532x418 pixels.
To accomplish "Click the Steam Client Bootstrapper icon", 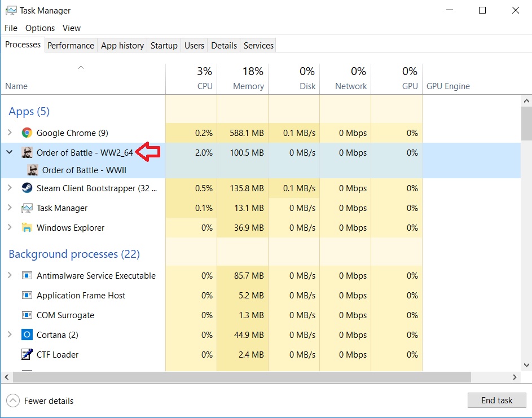I will pos(27,188).
